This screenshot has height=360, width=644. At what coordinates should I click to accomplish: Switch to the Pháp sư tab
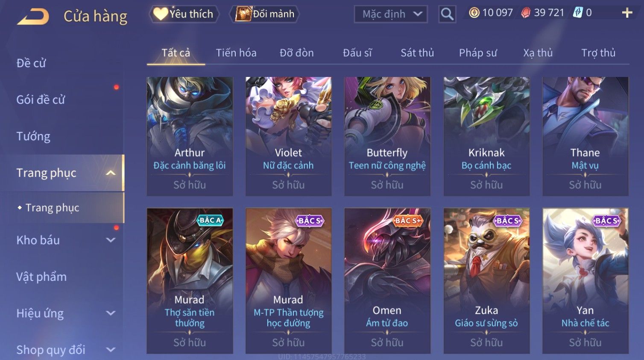[478, 53]
